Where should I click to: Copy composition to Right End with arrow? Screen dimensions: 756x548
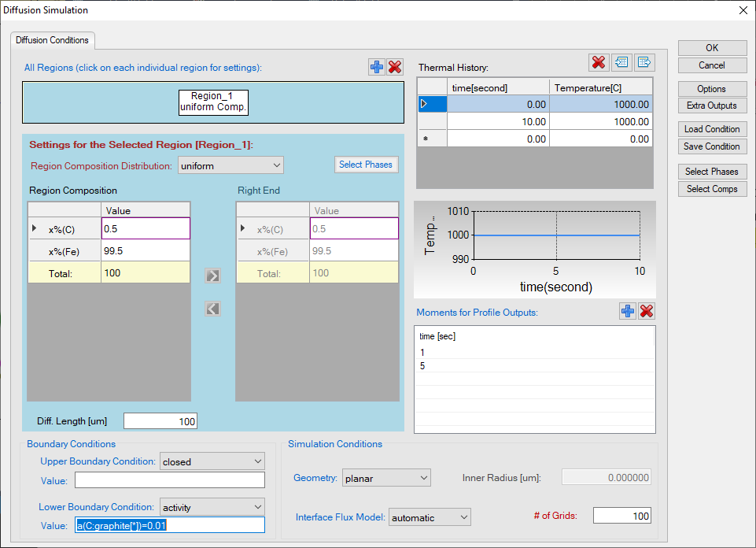pyautogui.click(x=212, y=276)
